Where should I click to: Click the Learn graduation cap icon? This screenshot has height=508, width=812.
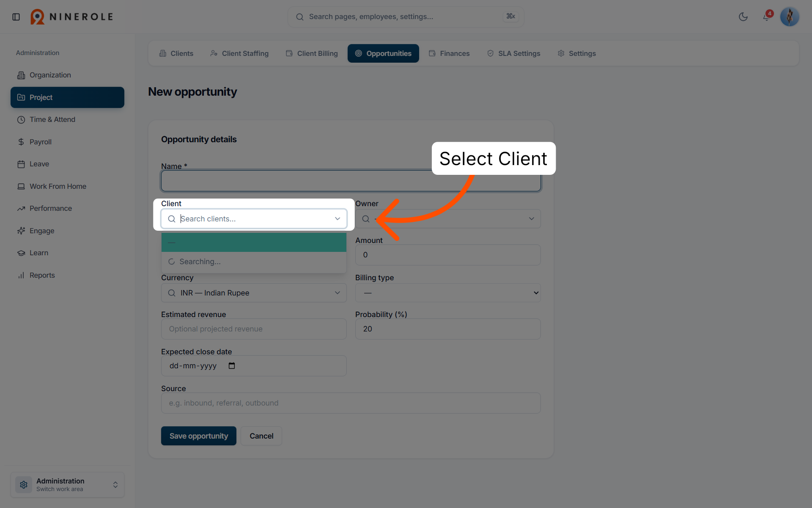click(21, 253)
